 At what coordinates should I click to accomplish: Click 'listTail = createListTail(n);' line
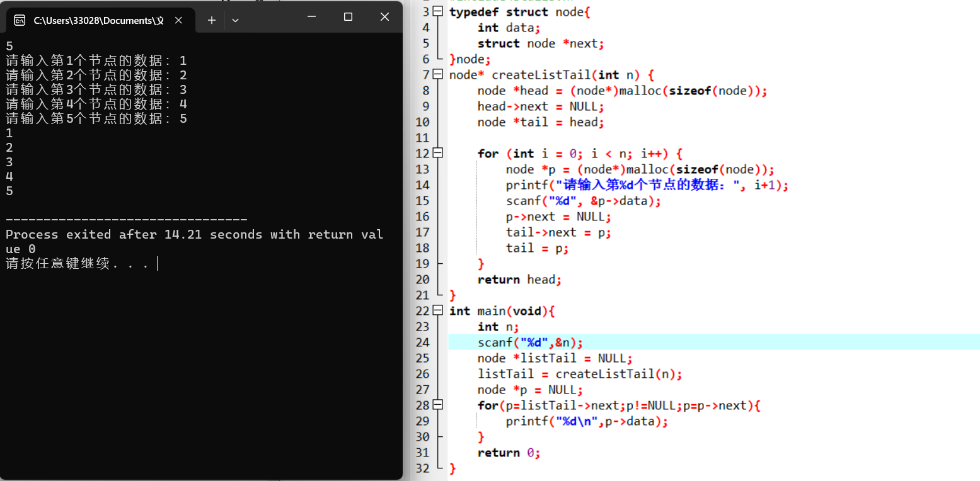coord(580,374)
